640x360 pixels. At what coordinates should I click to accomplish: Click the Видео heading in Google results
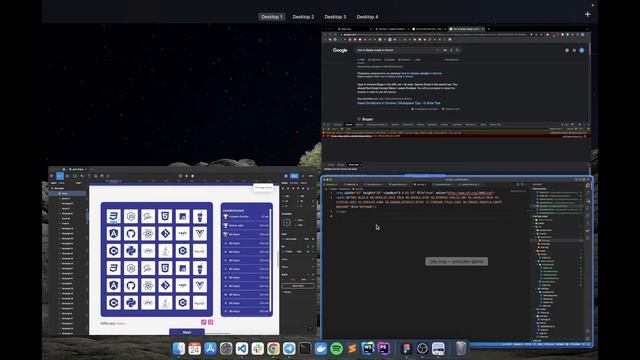367,119
